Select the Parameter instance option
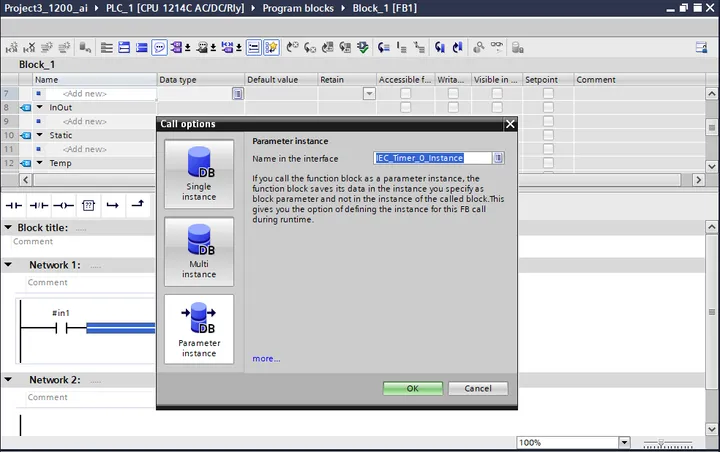The height and width of the screenshot is (452, 720). tap(199, 329)
